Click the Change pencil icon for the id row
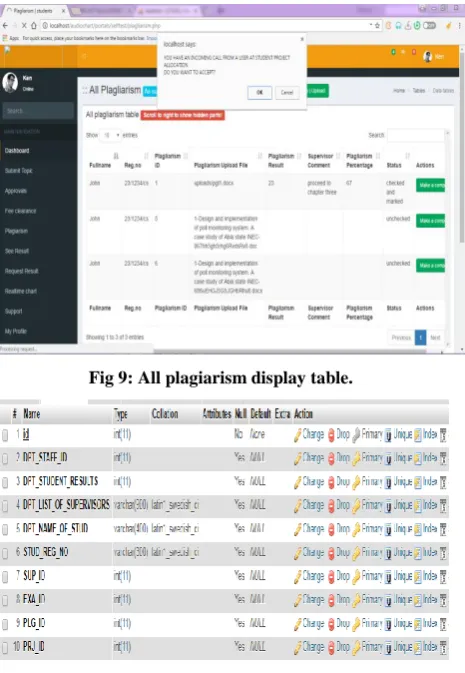Viewport: 465px width, 673px height. [x=298, y=435]
